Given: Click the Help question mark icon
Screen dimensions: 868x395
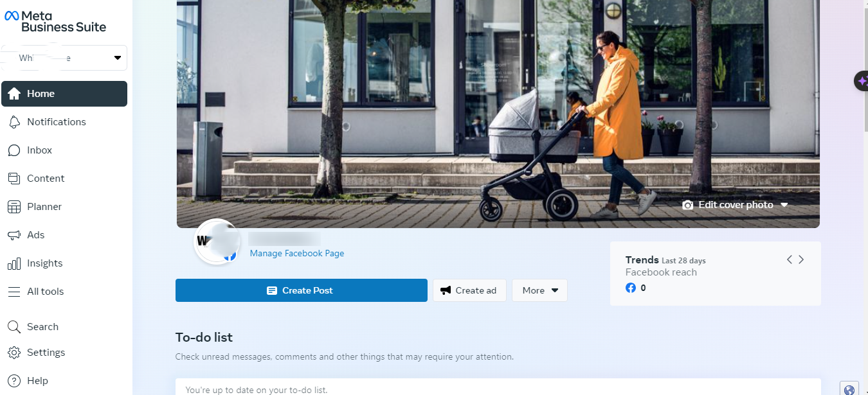Looking at the screenshot, I should pos(14,381).
